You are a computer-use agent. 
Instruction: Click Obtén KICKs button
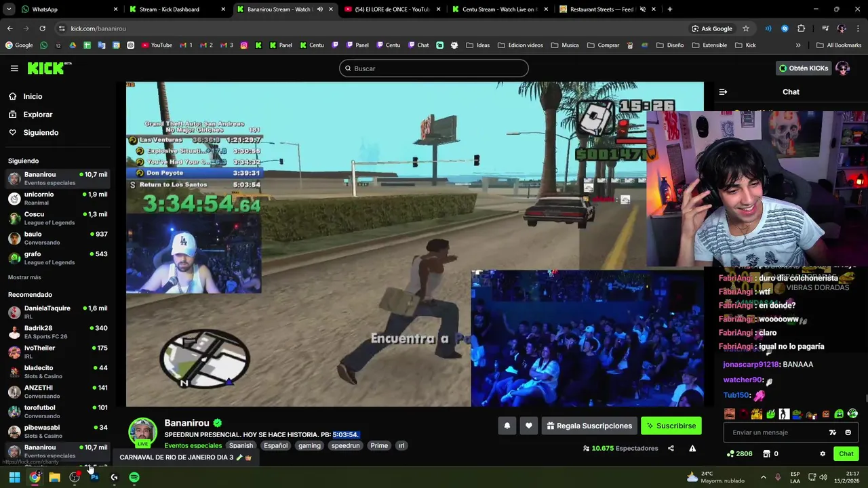click(804, 68)
